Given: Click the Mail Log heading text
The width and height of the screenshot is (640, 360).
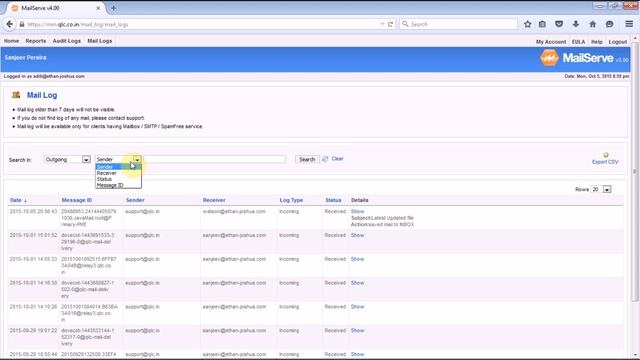Looking at the screenshot, I should tap(42, 95).
